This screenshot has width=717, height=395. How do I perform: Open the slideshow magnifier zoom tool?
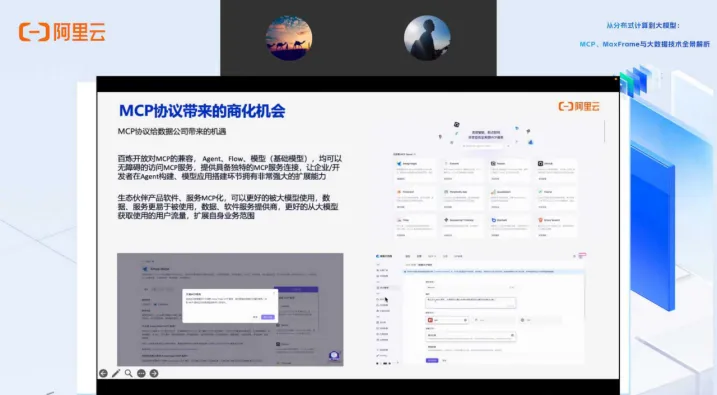click(x=128, y=374)
